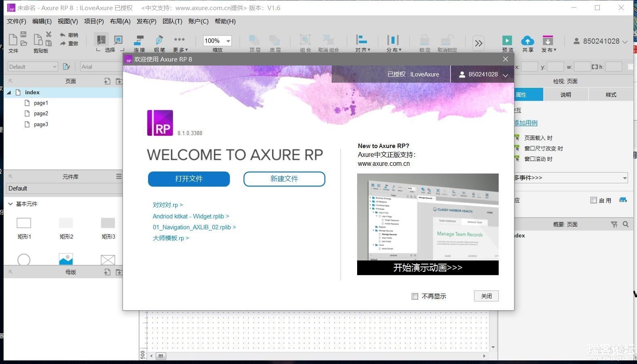Toggle the keep aspect ratio lock icon
Screen dimensions: 637x364
pos(594,67)
